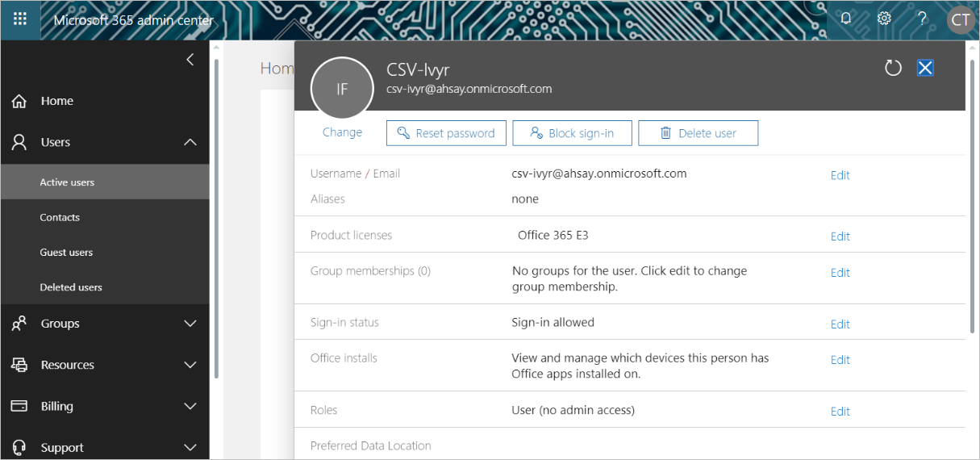Refresh the user details panel
Image resolution: width=980 pixels, height=460 pixels.
(893, 69)
